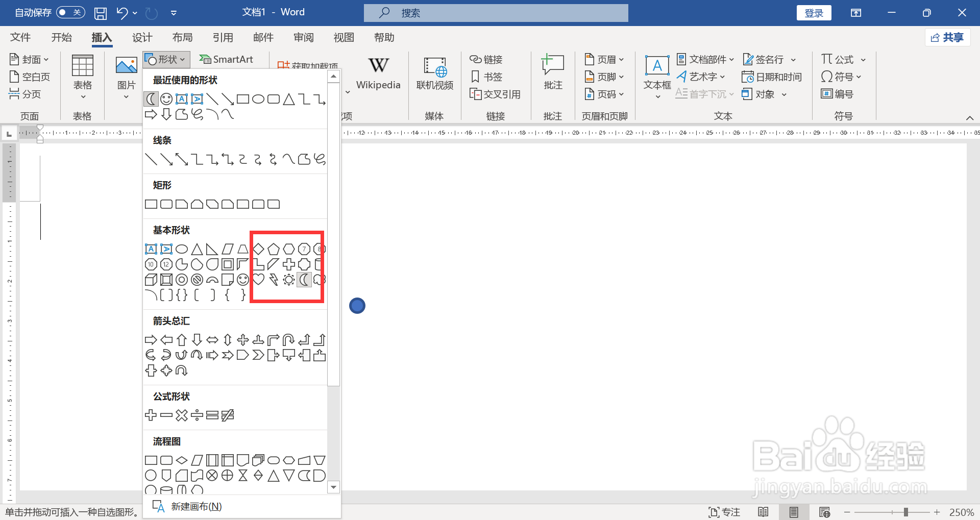Viewport: 980px width, 520px height.
Task: Click the zoom in plus button
Action: 937,512
